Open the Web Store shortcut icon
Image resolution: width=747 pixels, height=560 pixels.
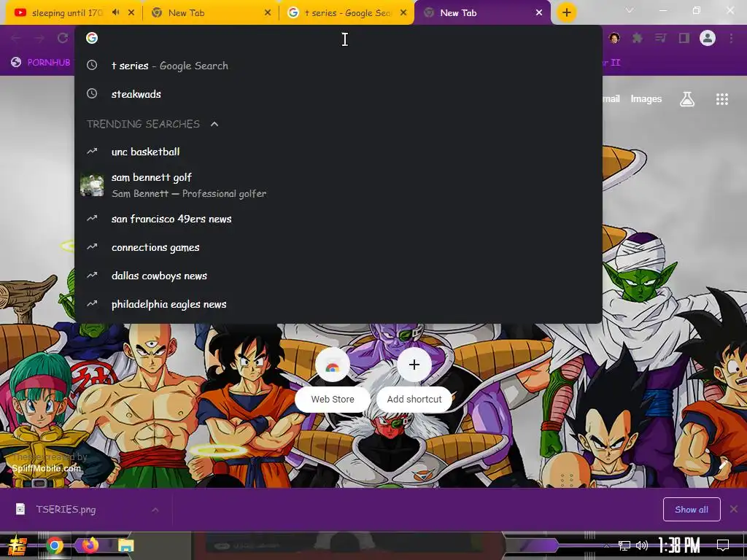(333, 365)
